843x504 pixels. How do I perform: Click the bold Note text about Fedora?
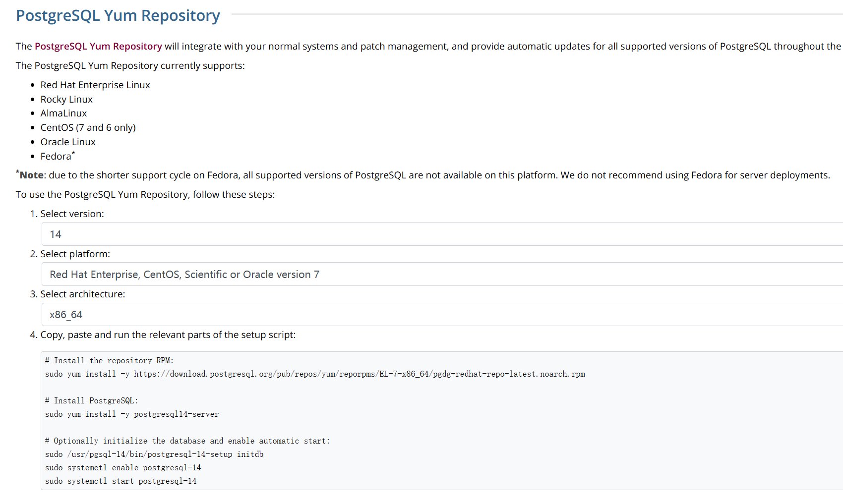[32, 175]
